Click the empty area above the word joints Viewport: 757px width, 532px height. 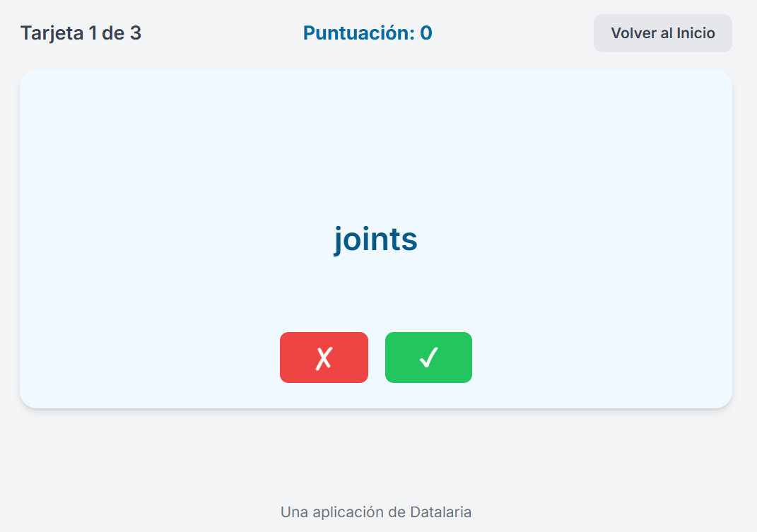point(375,141)
